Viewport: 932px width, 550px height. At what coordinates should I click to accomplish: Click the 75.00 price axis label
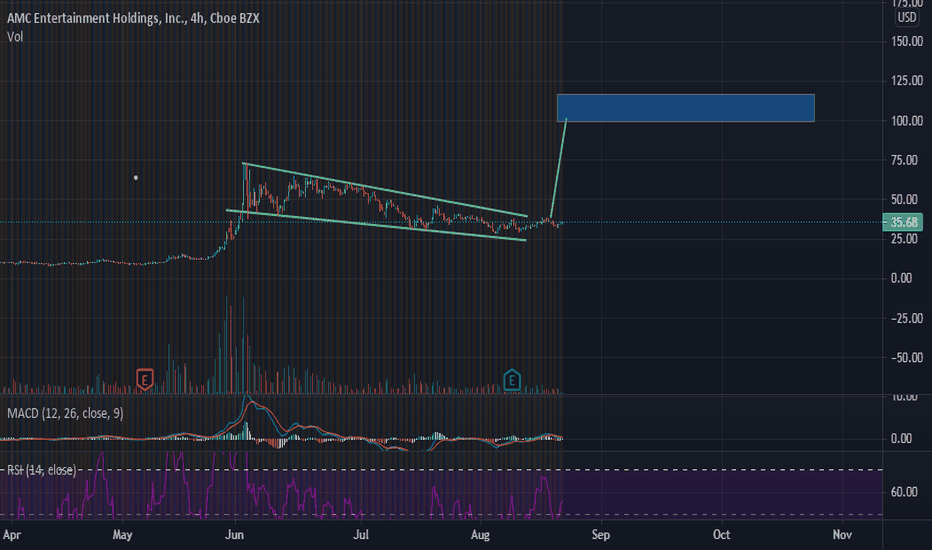[x=903, y=160]
